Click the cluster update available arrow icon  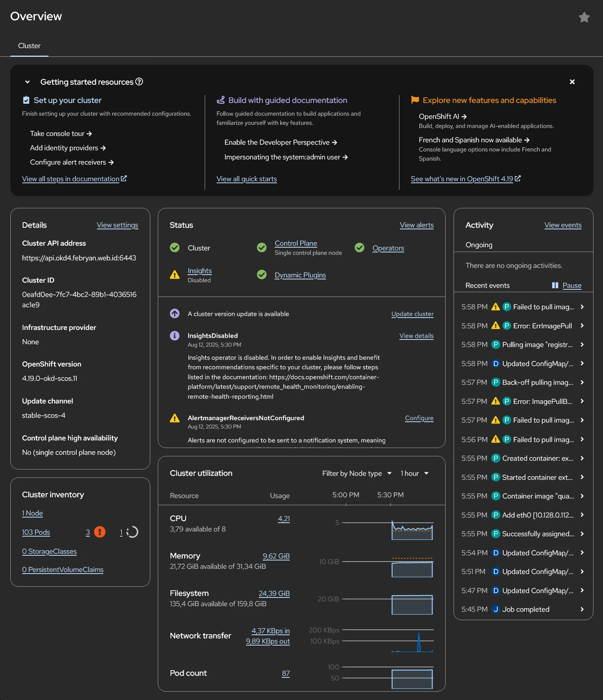(175, 314)
